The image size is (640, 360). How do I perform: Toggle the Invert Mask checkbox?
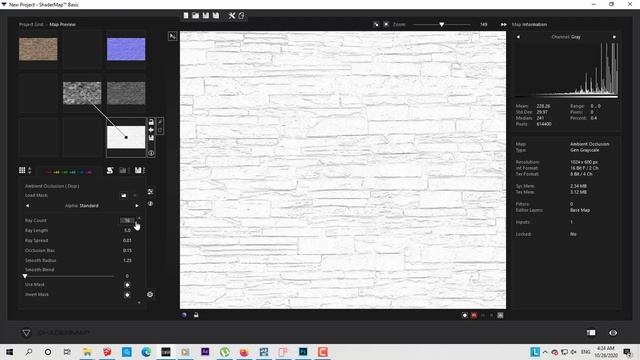coord(127,295)
